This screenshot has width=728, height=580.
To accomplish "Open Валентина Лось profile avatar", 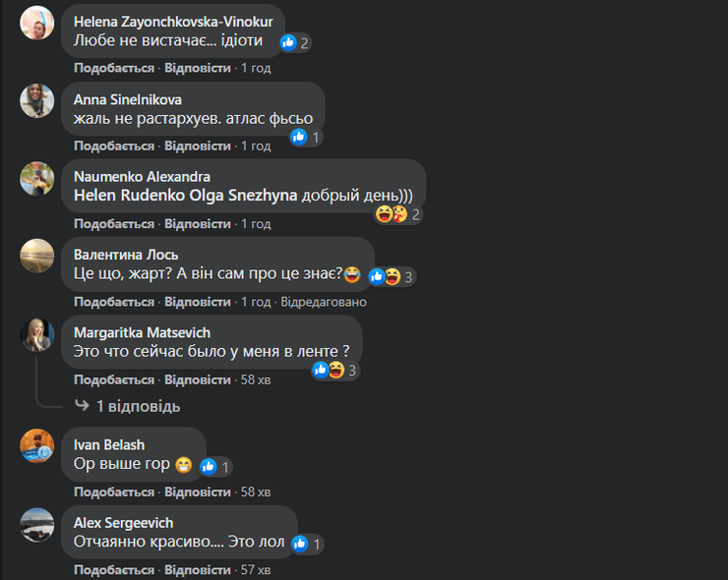I will coord(37,256).
